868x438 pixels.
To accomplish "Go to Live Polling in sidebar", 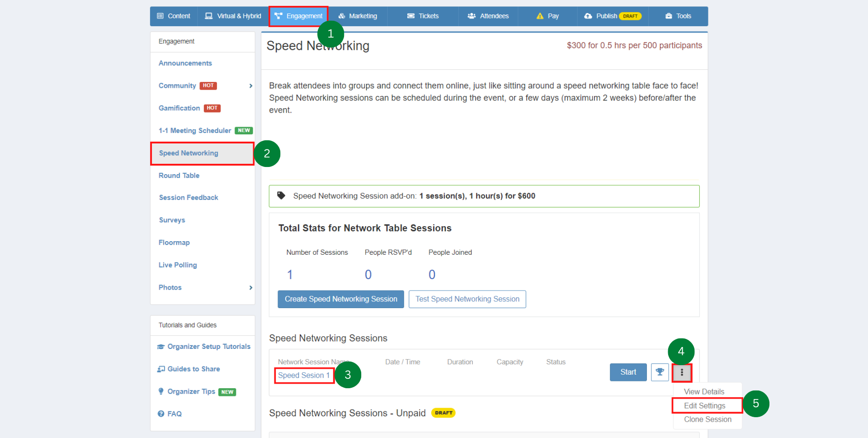I will (178, 265).
